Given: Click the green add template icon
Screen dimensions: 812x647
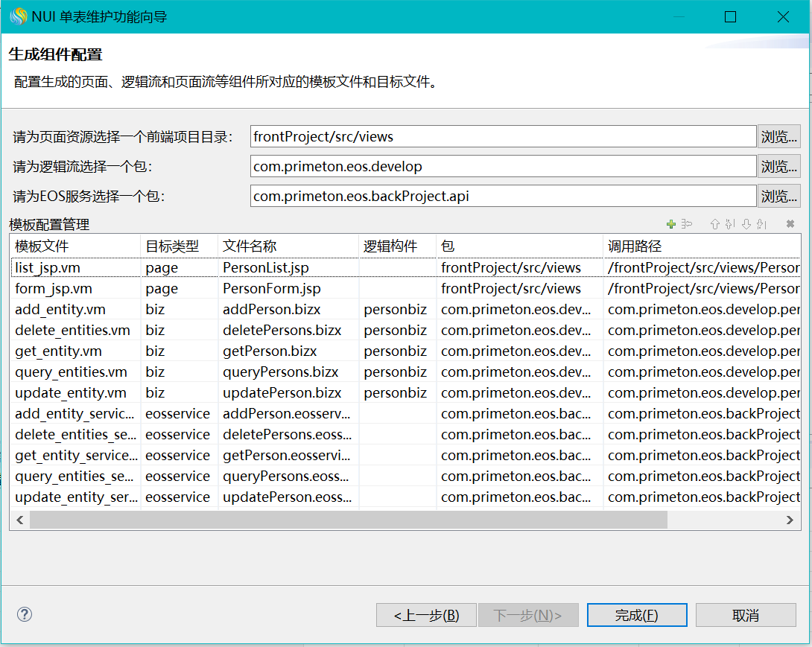Looking at the screenshot, I should click(x=670, y=224).
